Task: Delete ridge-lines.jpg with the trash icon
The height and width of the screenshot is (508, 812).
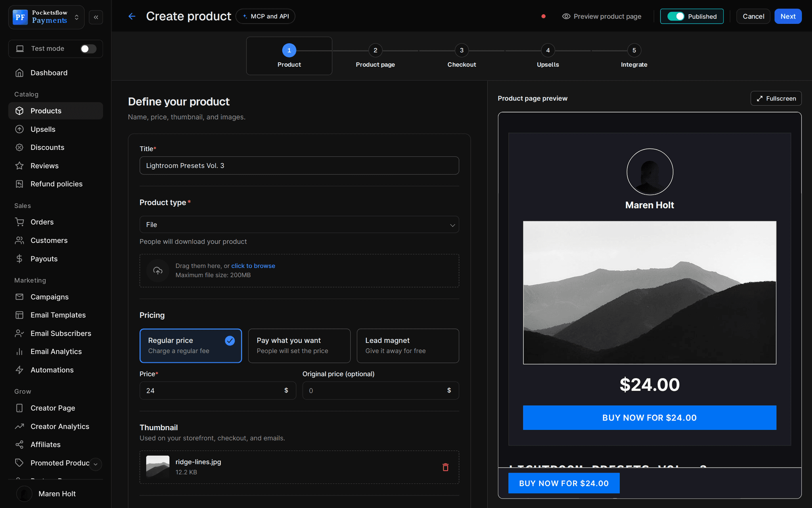Action: point(446,467)
